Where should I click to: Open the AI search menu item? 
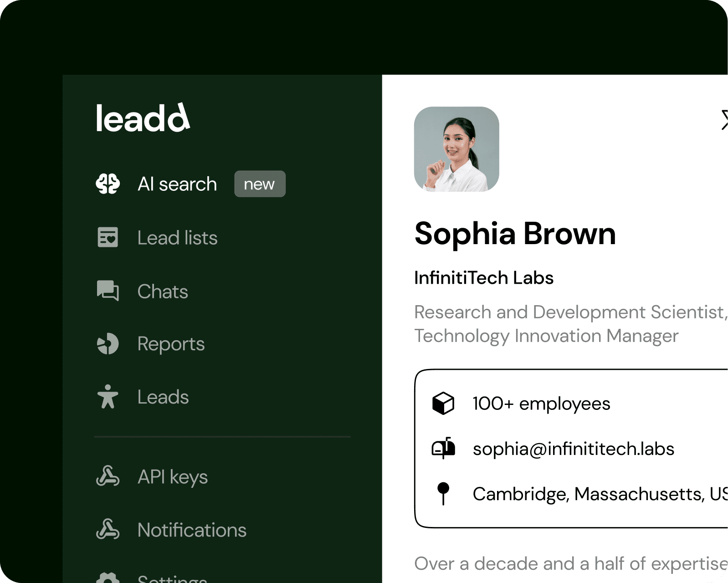click(x=177, y=184)
